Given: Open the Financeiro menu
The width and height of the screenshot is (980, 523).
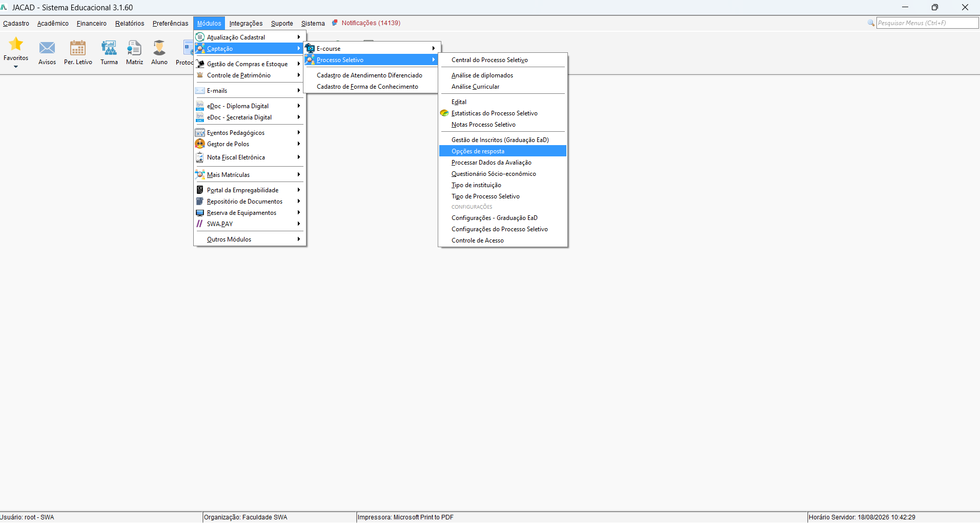Looking at the screenshot, I should pos(92,23).
